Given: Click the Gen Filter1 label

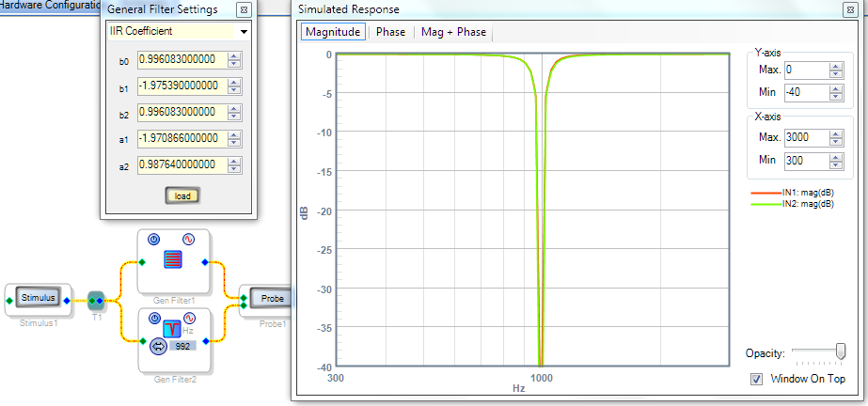Looking at the screenshot, I should click(174, 301).
